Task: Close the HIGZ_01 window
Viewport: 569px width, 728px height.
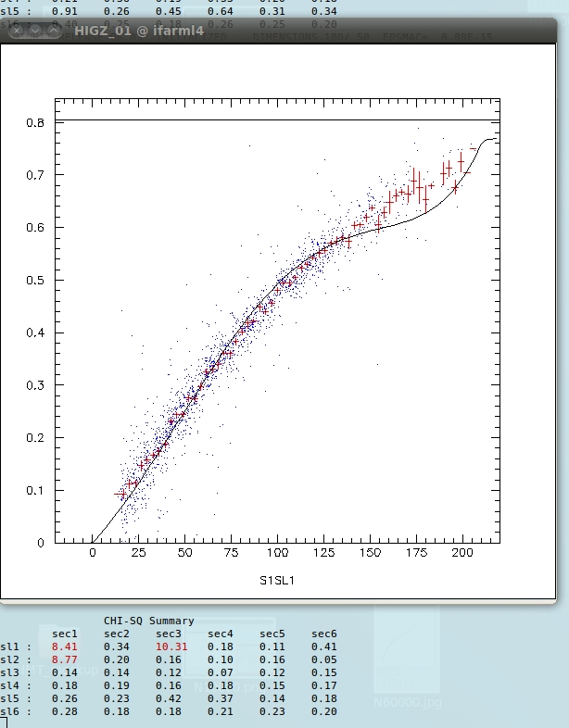Action: (x=16, y=31)
